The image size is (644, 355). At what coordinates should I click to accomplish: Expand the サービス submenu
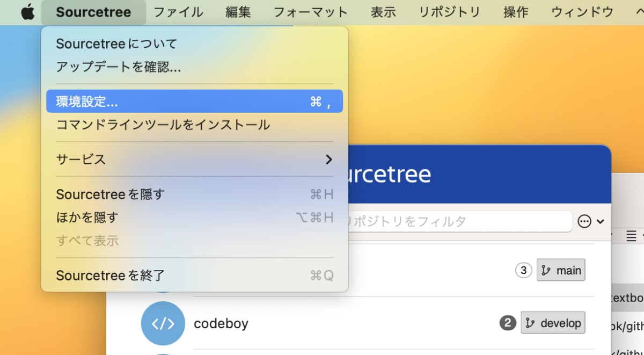point(194,160)
